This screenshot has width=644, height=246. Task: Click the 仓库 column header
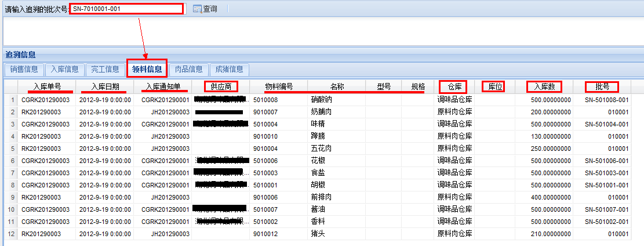pyautogui.click(x=453, y=86)
